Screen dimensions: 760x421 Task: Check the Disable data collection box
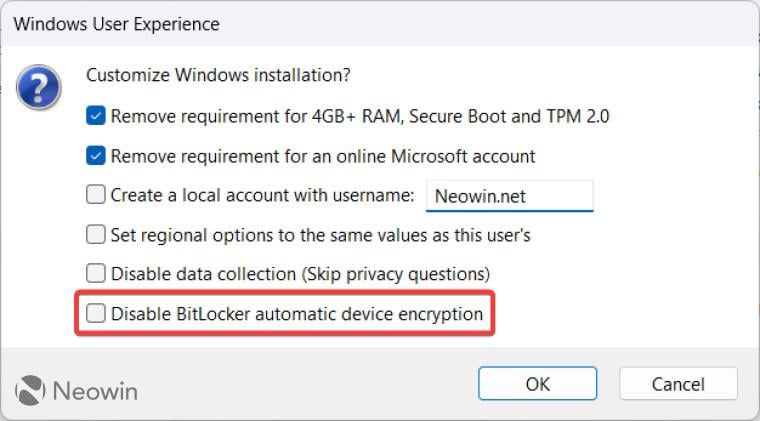[95, 273]
